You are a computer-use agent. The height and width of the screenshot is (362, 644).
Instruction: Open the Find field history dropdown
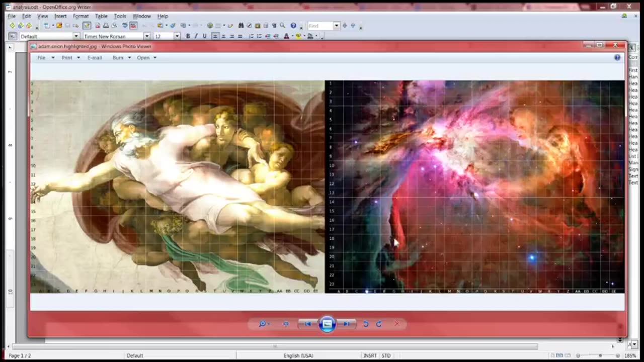click(337, 26)
